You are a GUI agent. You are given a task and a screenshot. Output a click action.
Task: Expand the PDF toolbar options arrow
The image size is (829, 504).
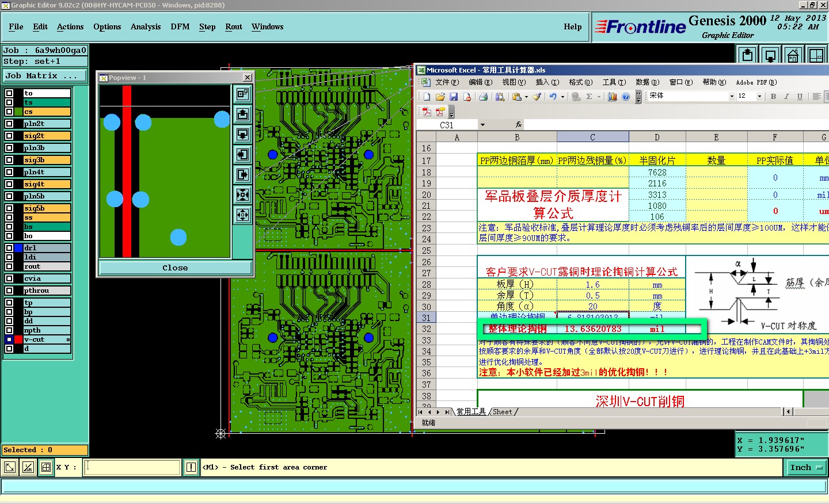click(x=452, y=112)
